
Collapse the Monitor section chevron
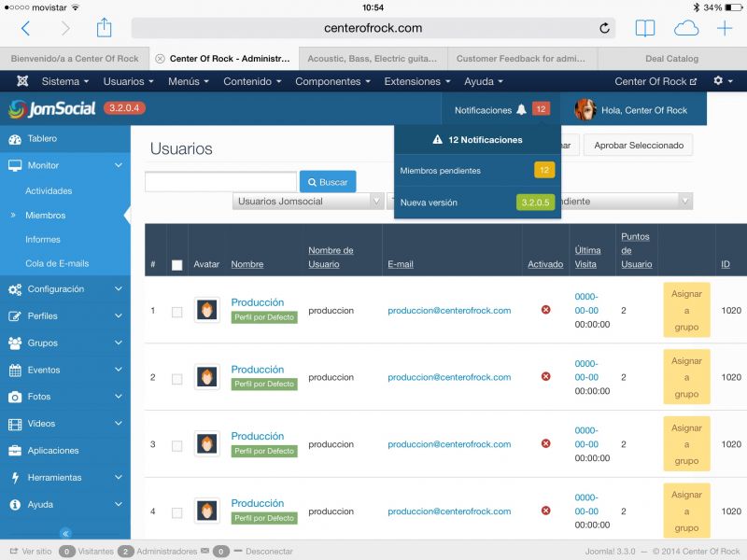(x=119, y=165)
